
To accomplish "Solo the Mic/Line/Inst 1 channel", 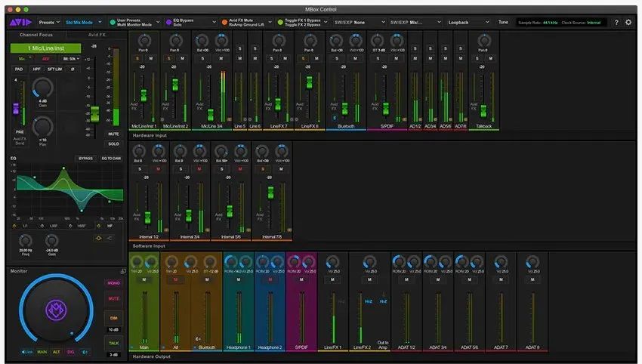I will 137,59.
